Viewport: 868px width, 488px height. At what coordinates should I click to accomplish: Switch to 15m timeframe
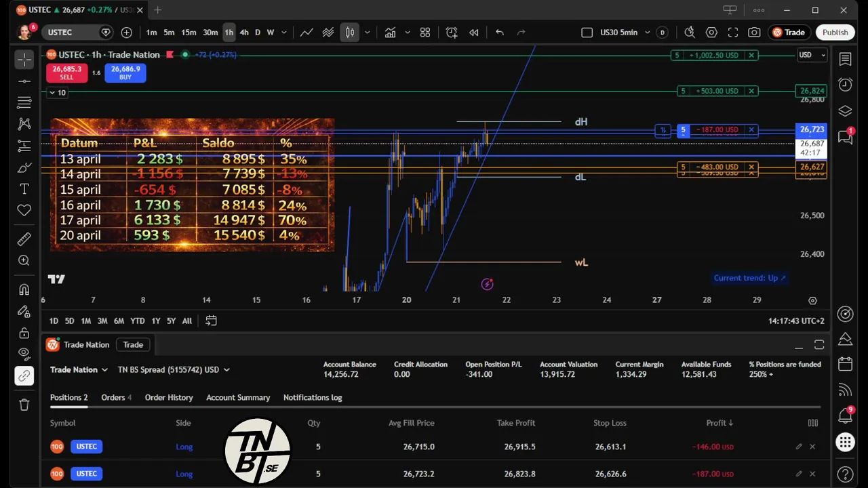click(x=189, y=33)
